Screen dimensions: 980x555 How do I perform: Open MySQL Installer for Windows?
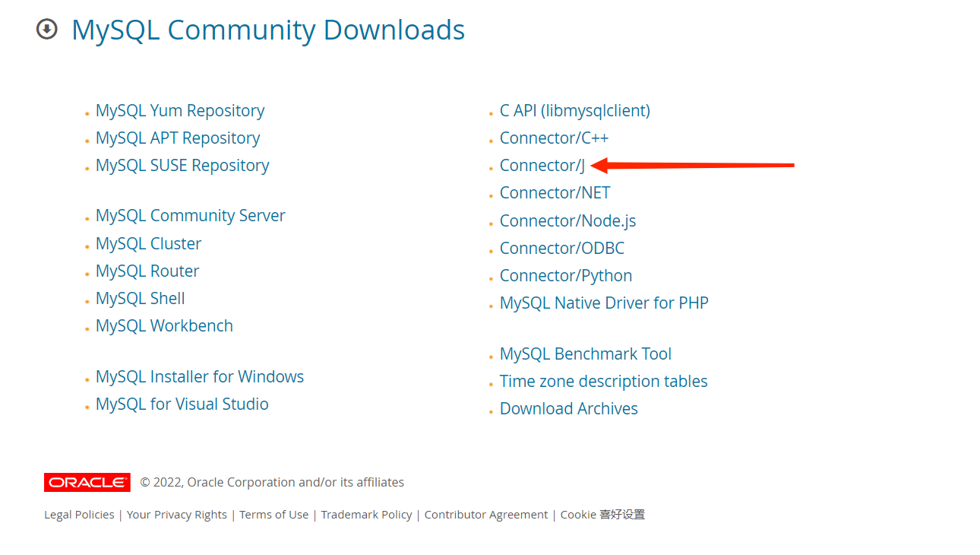[x=200, y=376]
